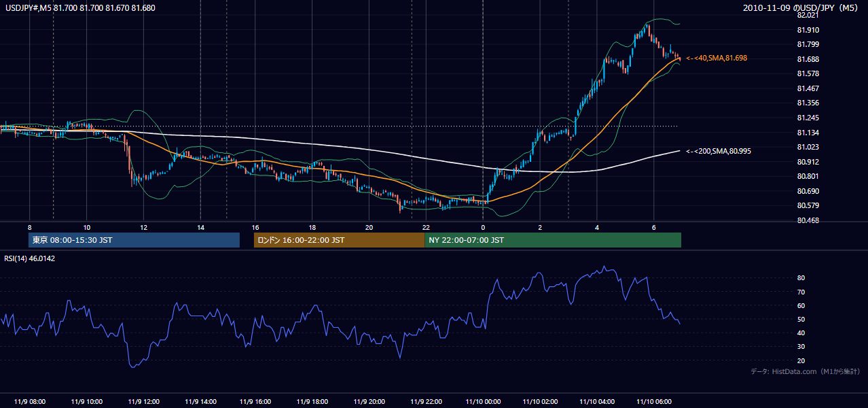Click the 11/9 18:00 time axis label
Screen dimensions: 868x408
(313, 401)
